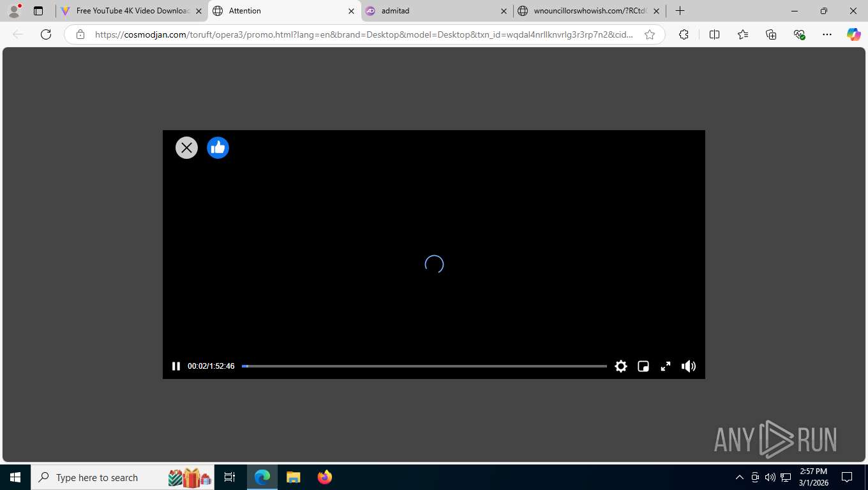Screen dimensions: 868x490
Task: Dismiss the video overlay with the X icon
Action: [186, 148]
